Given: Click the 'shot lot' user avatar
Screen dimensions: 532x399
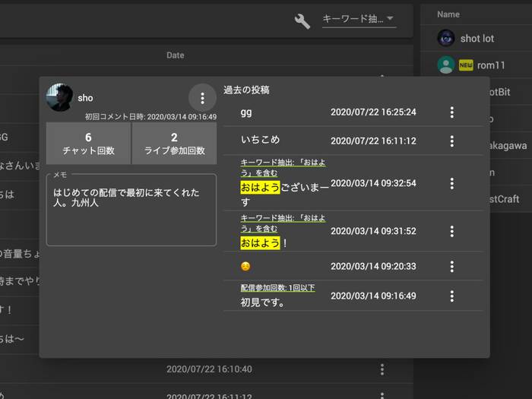Looking at the screenshot, I should 446,38.
